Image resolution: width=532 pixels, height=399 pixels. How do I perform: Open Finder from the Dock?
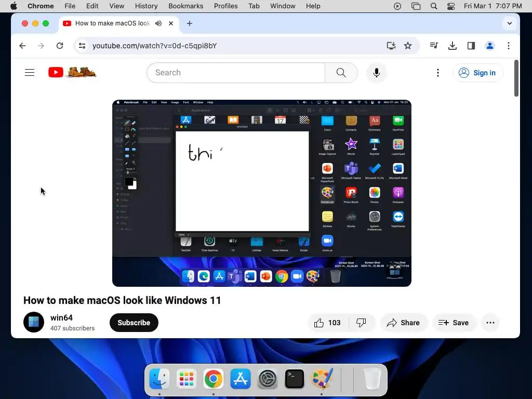(159, 379)
